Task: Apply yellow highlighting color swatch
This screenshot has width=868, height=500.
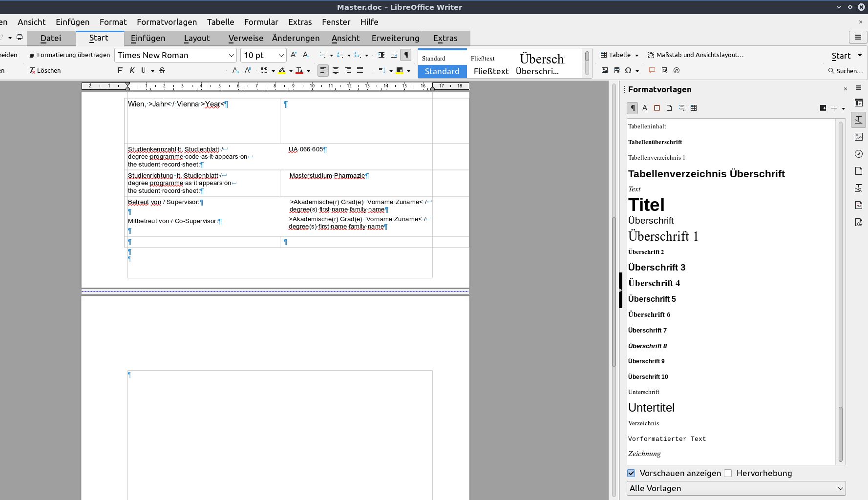Action: tap(282, 71)
